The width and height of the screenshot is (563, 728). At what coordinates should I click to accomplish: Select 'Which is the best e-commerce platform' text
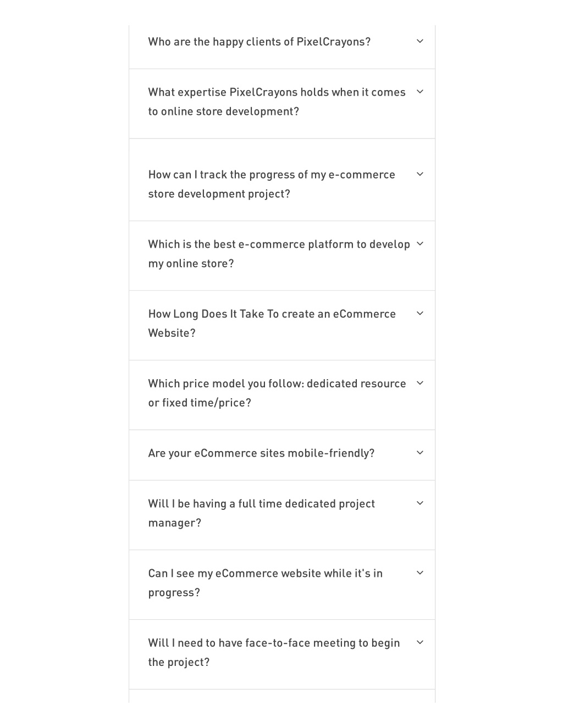pos(279,254)
